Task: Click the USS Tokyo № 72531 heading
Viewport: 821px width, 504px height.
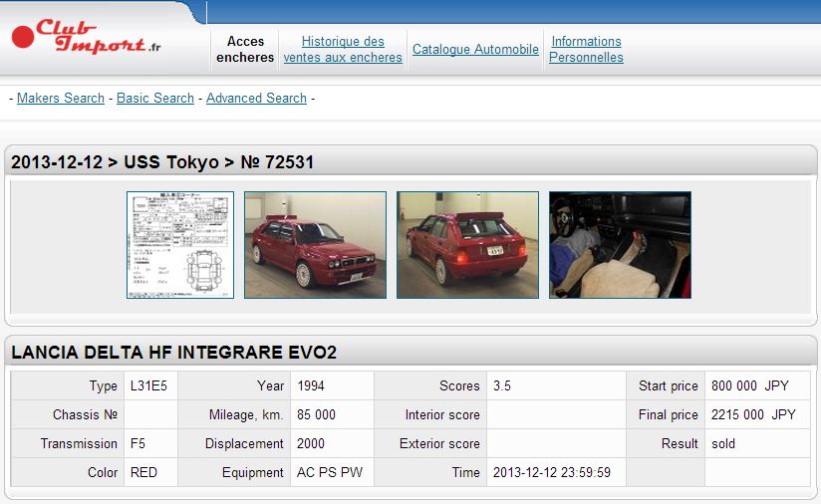Action: click(163, 161)
